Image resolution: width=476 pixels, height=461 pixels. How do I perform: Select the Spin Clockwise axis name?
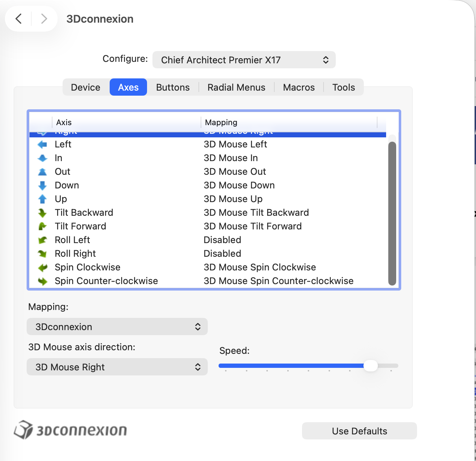click(x=88, y=268)
